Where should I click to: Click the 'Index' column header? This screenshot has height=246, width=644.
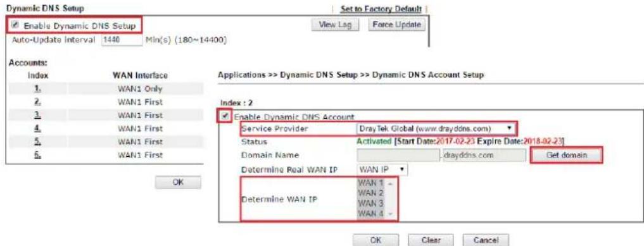point(38,76)
